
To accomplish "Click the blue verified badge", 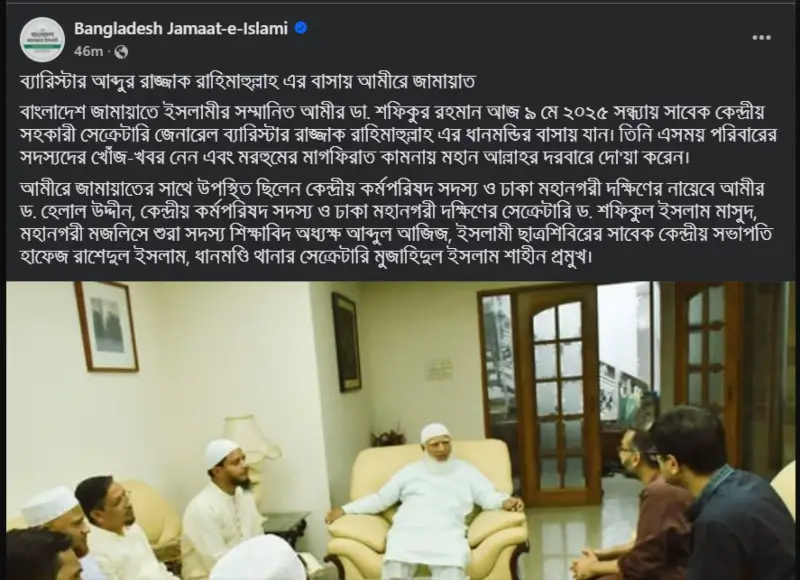I will (x=301, y=28).
